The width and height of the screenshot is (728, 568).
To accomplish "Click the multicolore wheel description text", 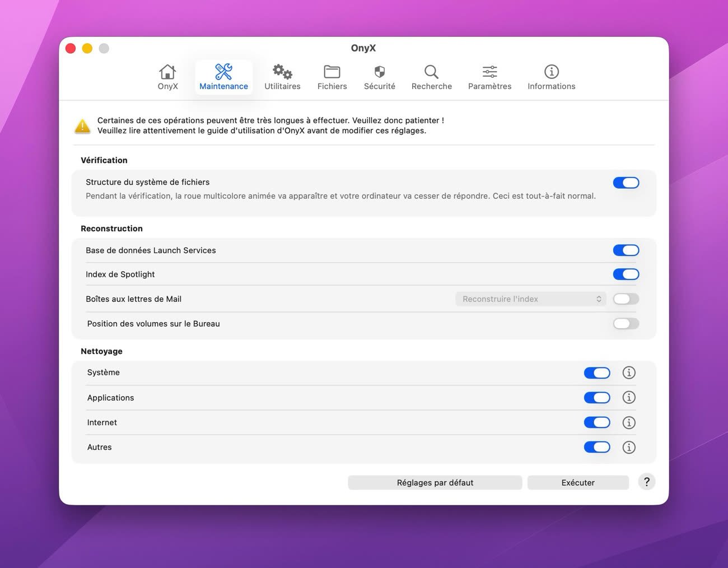I will (340, 196).
